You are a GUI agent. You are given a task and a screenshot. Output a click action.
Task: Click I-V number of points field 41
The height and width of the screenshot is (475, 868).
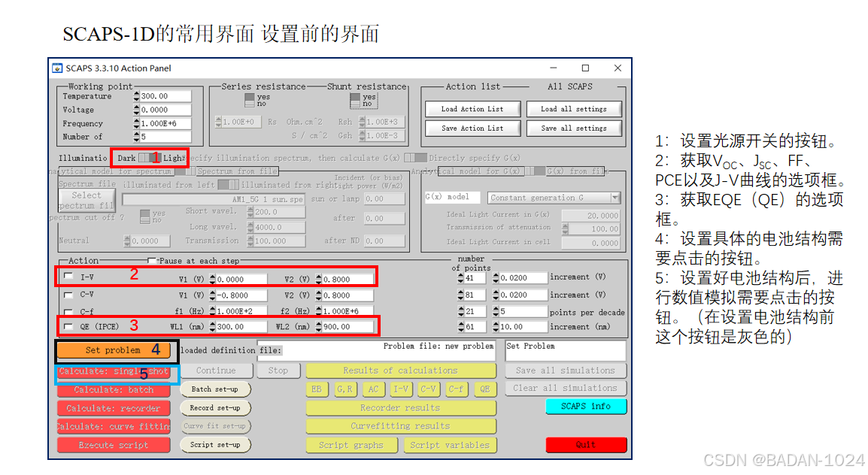pyautogui.click(x=475, y=278)
